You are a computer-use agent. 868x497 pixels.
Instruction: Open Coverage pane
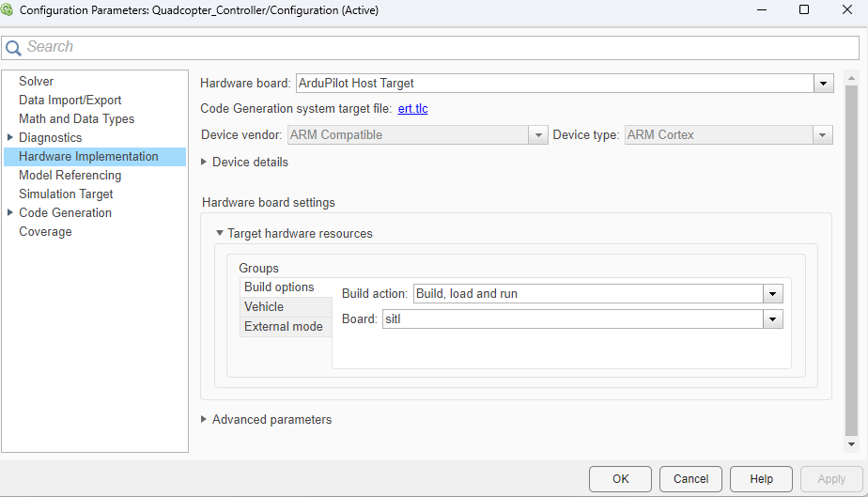point(45,232)
